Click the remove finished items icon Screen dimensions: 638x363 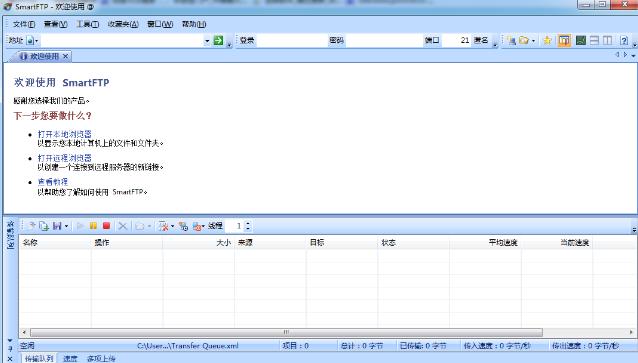tap(164, 226)
